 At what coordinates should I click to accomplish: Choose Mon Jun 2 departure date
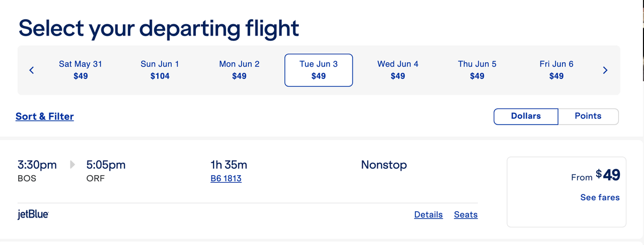(x=239, y=70)
